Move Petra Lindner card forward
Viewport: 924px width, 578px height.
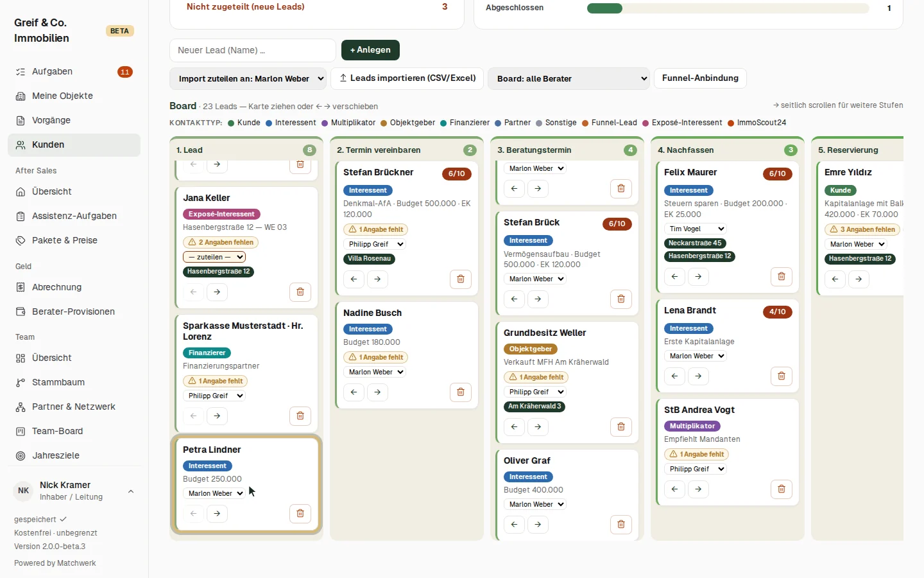(217, 513)
